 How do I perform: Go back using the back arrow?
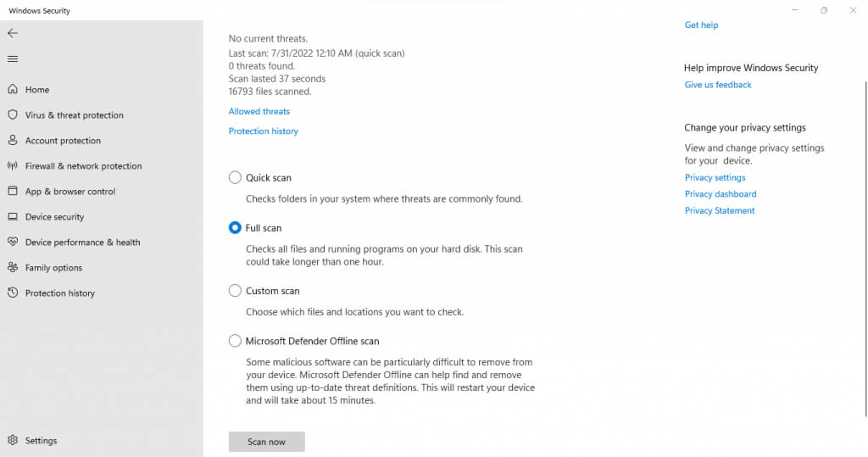click(x=13, y=33)
